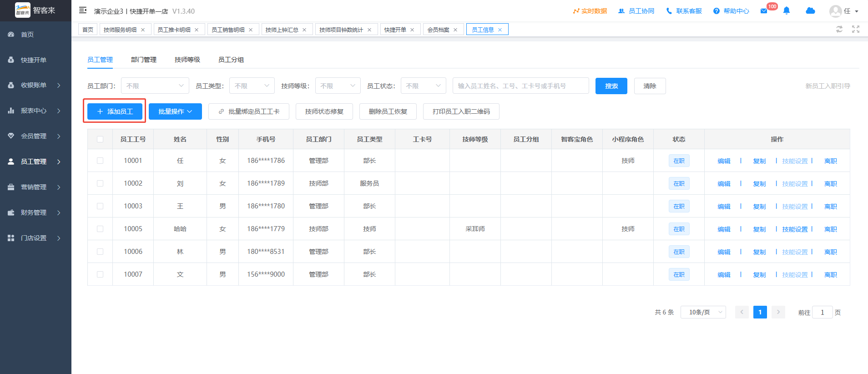Change page size 10条/页 dropdown

pos(703,312)
